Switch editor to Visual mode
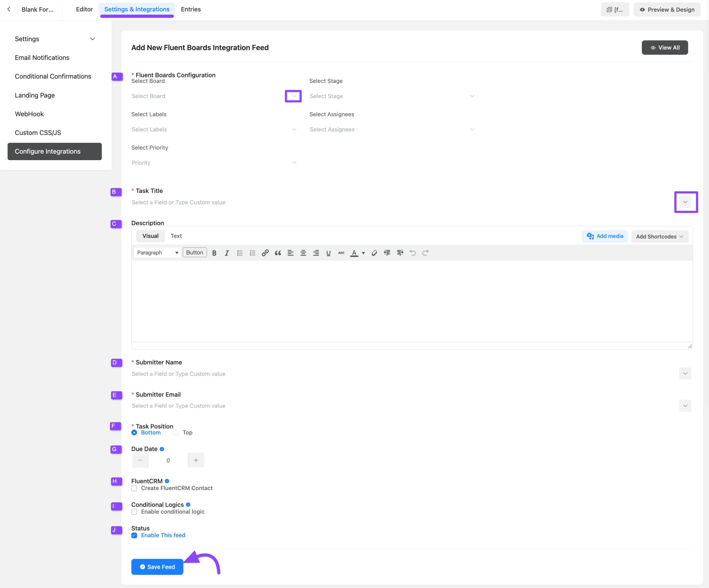The image size is (709, 588). tap(150, 236)
